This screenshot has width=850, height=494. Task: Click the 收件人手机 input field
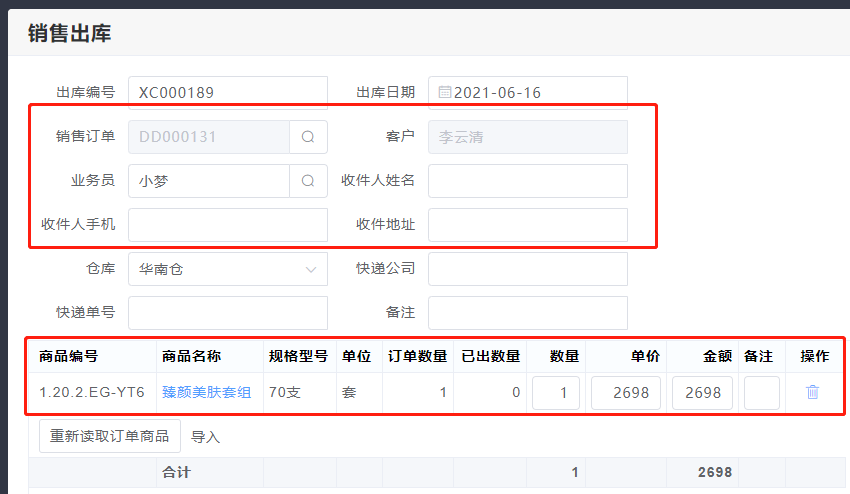(x=227, y=225)
